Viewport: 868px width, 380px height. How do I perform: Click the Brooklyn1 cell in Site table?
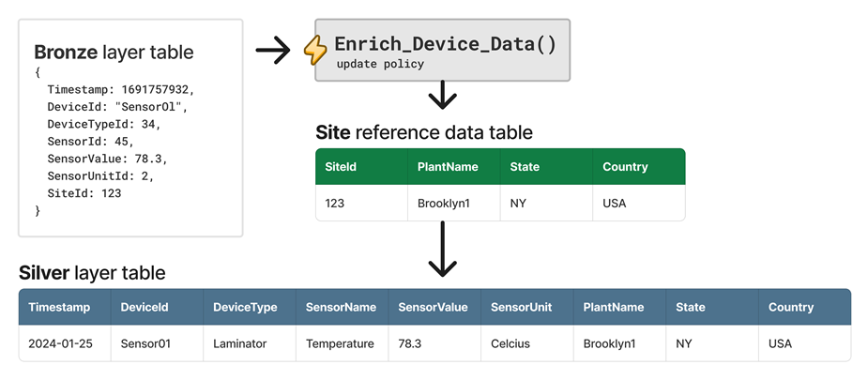444,203
